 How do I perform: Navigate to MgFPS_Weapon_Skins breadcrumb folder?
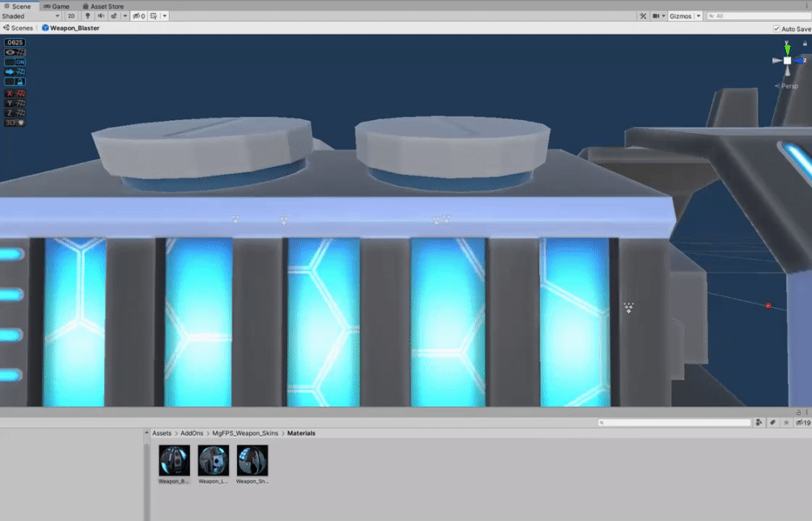point(245,433)
